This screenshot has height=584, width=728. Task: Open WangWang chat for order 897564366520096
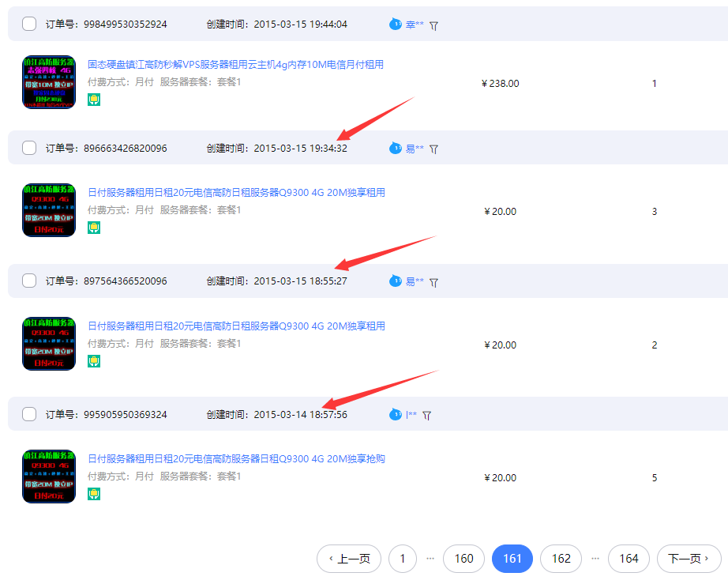(x=396, y=281)
